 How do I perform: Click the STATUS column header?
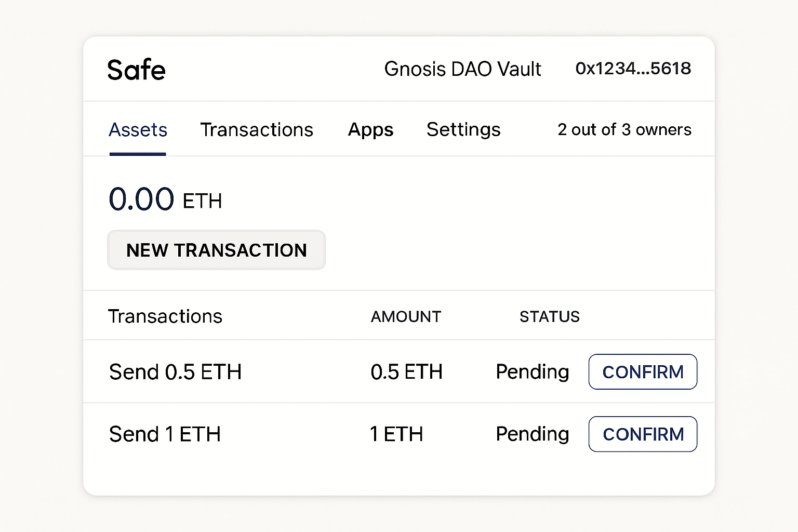tap(550, 316)
